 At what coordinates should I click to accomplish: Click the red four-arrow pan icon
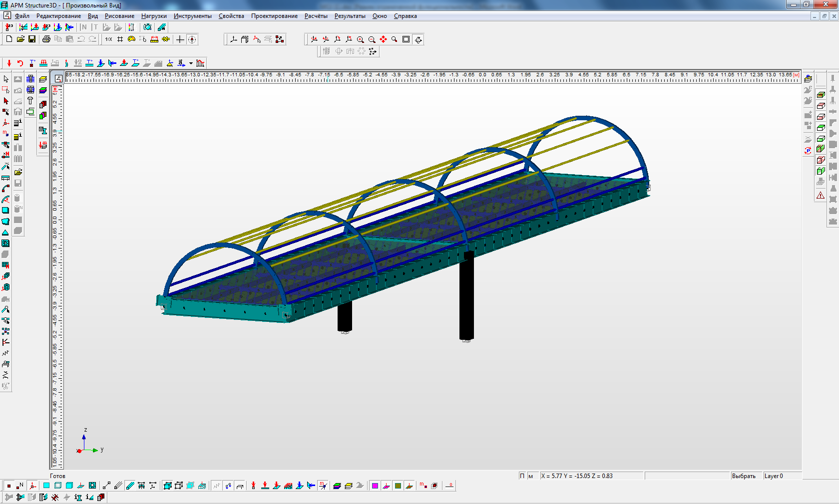click(x=383, y=39)
